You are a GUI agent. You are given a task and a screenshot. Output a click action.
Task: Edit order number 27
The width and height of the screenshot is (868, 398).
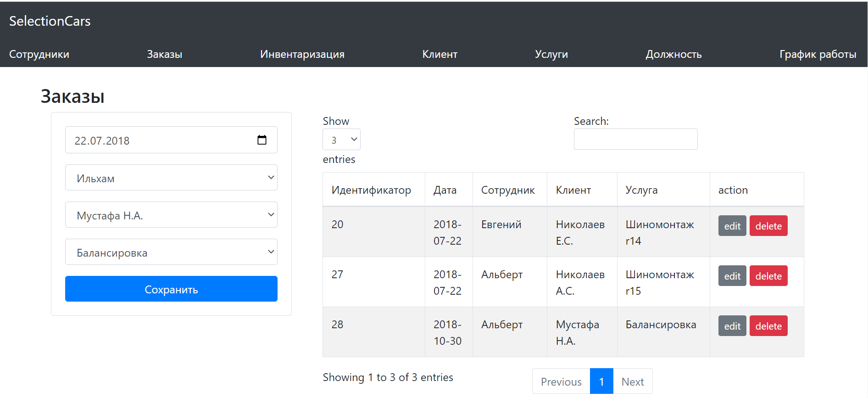click(x=732, y=276)
